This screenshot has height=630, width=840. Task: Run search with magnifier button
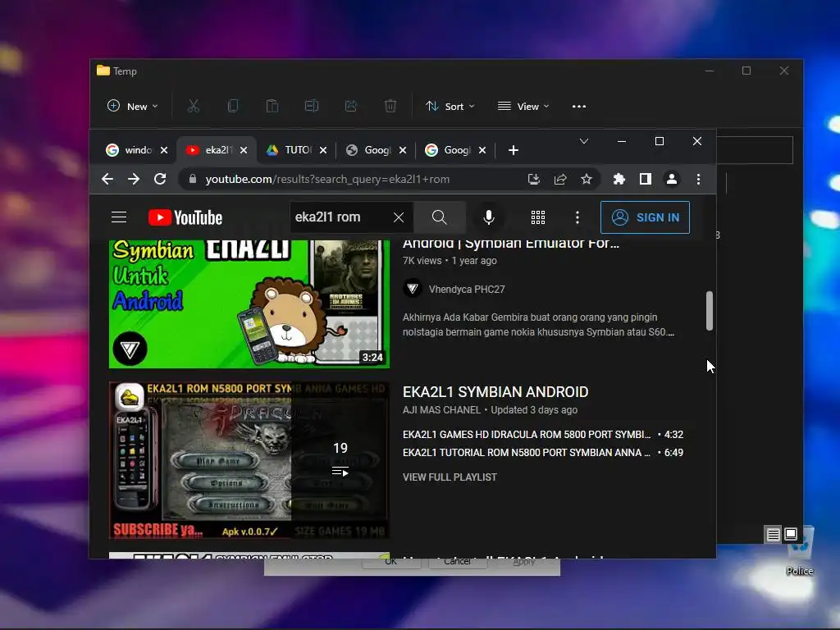click(x=440, y=217)
